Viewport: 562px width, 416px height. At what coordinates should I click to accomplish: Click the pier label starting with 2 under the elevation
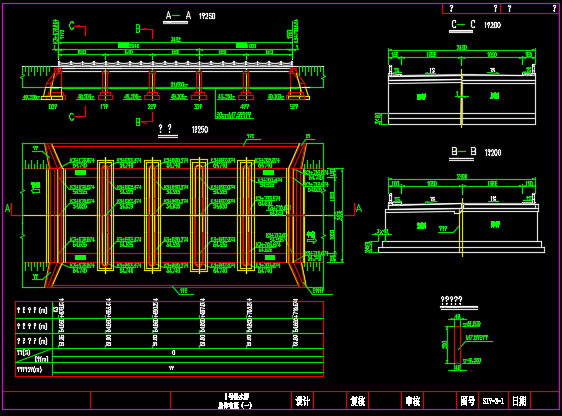coord(152,106)
